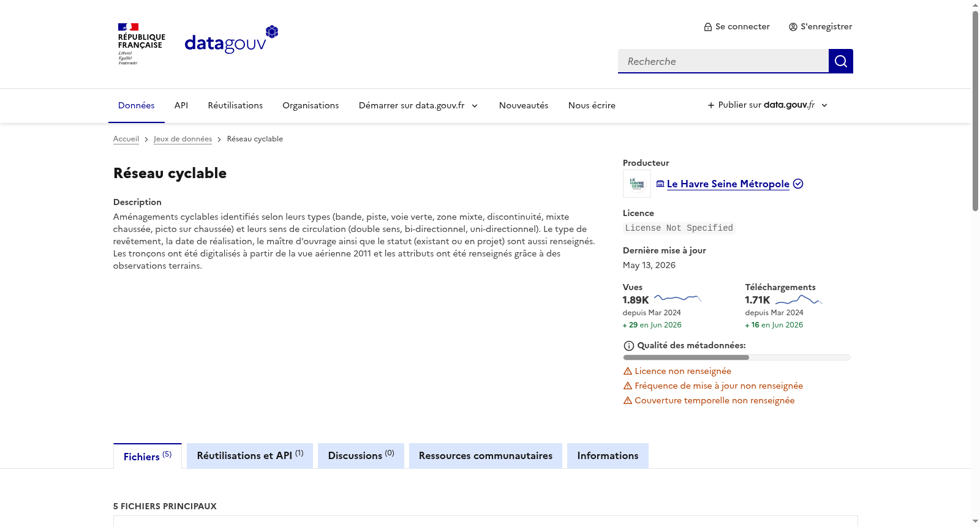Click S'enregistrer link
Image resolution: width=980 pixels, height=527 pixels.
[821, 27]
